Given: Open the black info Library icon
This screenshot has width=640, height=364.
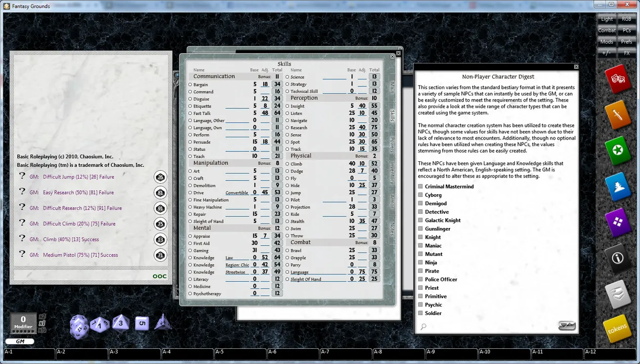Looking at the screenshot, I should pos(618,258).
